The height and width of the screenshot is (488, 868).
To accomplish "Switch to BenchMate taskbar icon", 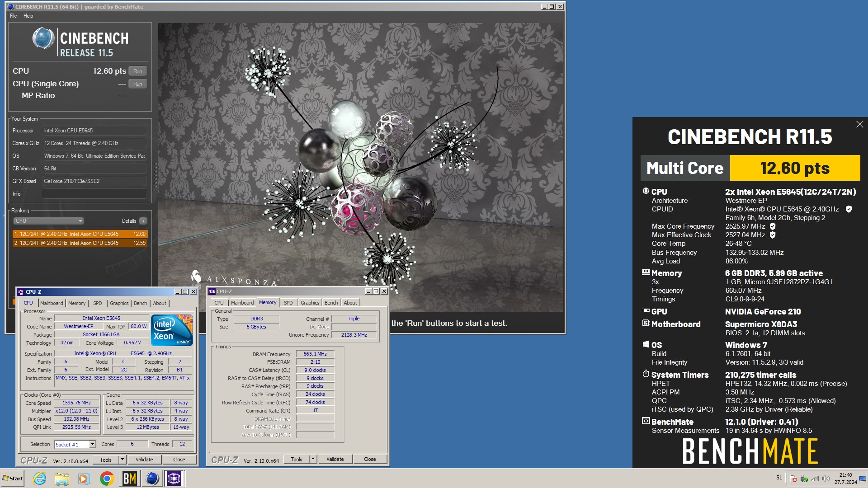I will 129,479.
